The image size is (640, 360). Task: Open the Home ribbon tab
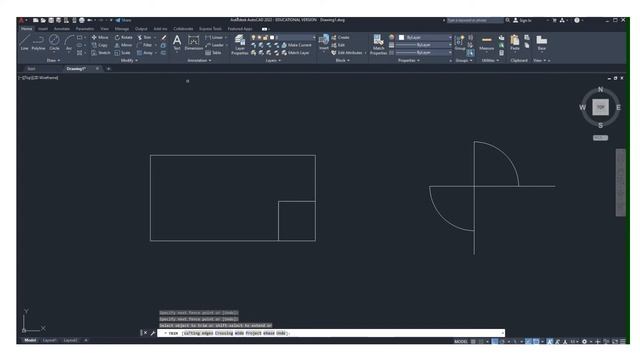click(27, 29)
